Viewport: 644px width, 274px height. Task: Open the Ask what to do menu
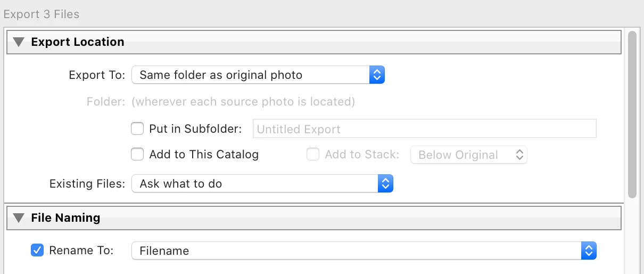click(254, 184)
